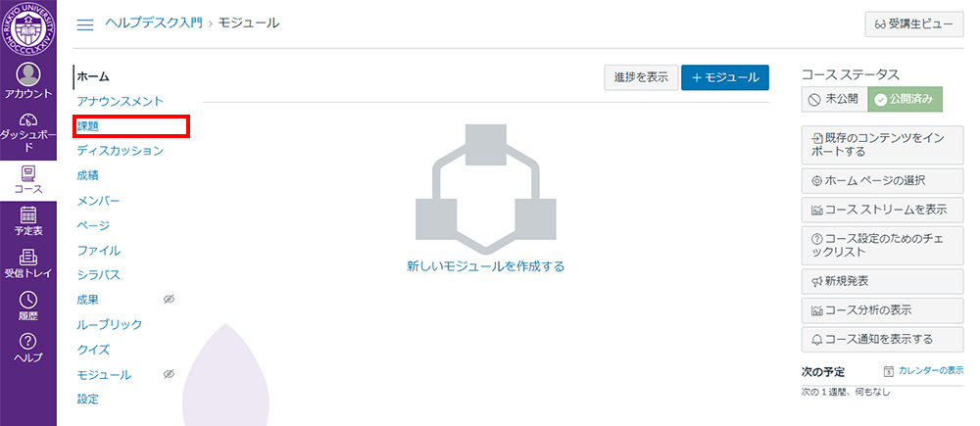The width and height of the screenshot is (980, 426).
Task: Open the コース courses icon
Action: tap(27, 179)
